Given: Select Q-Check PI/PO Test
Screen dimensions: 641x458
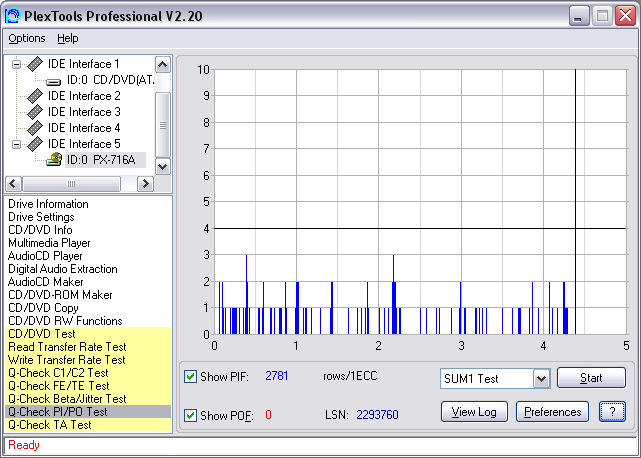Looking at the screenshot, I should pyautogui.click(x=88, y=412).
